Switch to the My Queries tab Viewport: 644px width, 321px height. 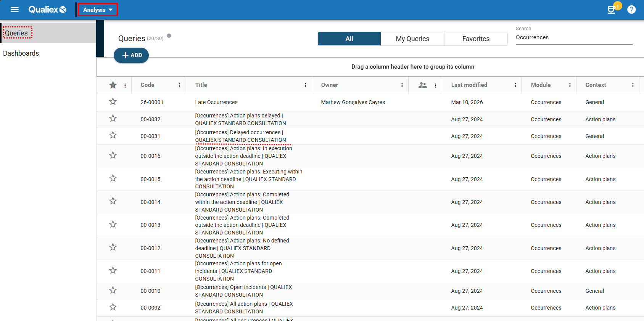pyautogui.click(x=412, y=39)
